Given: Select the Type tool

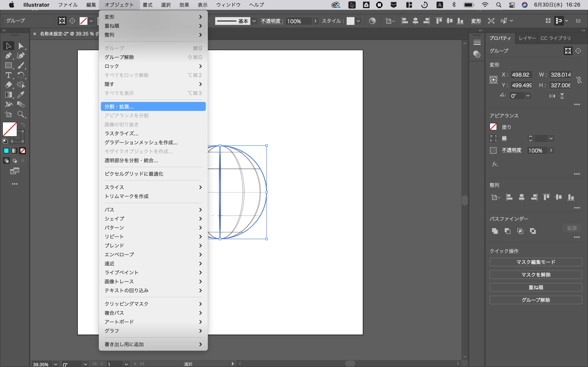Looking at the screenshot, I should (8, 75).
